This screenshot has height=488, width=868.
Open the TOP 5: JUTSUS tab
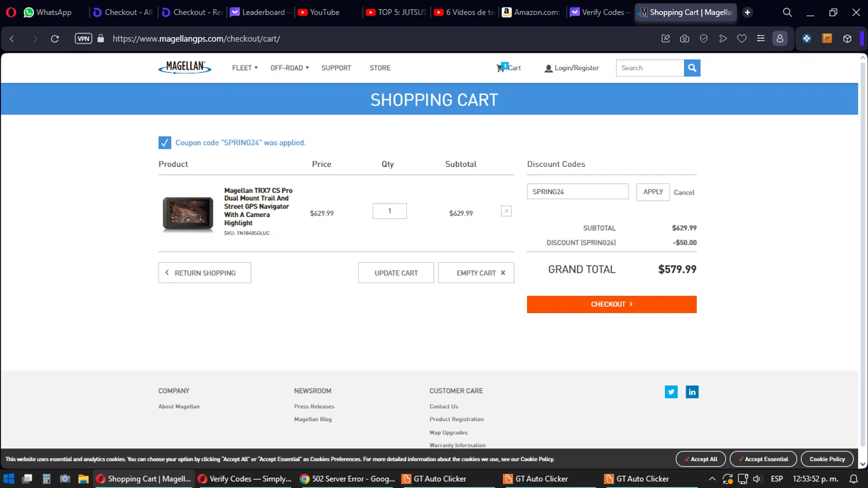coord(396,12)
